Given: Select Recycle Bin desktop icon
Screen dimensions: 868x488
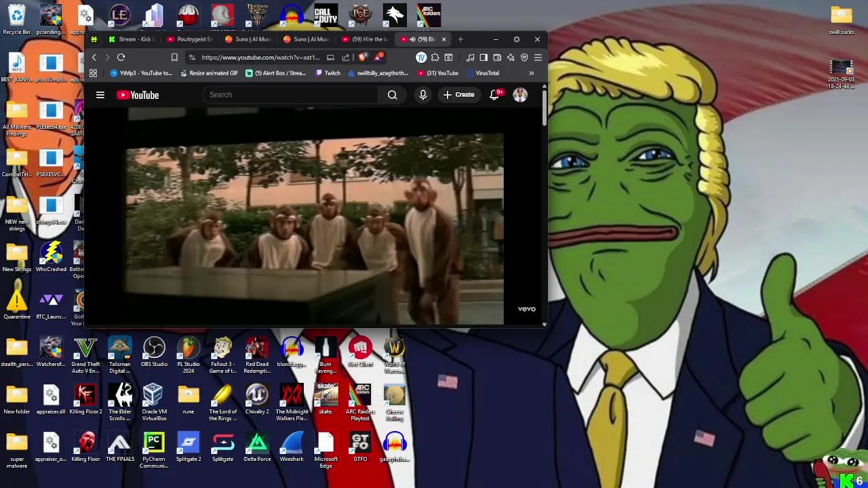Looking at the screenshot, I should [16, 20].
